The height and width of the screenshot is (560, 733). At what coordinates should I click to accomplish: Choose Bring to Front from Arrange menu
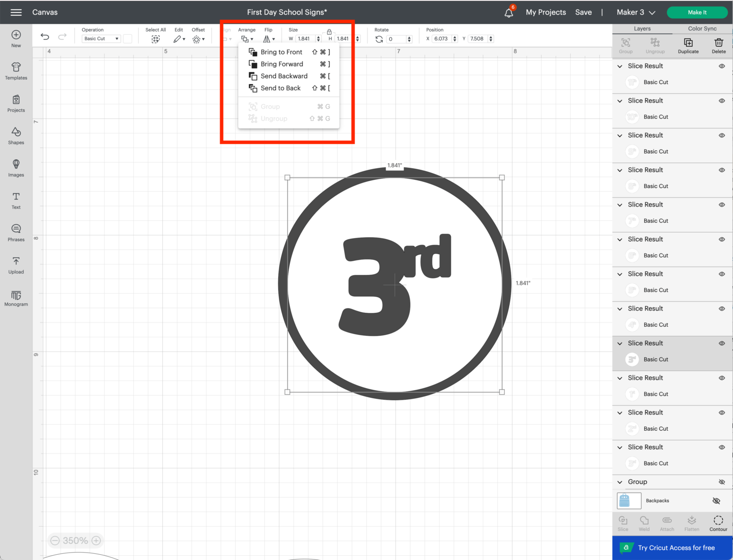282,52
